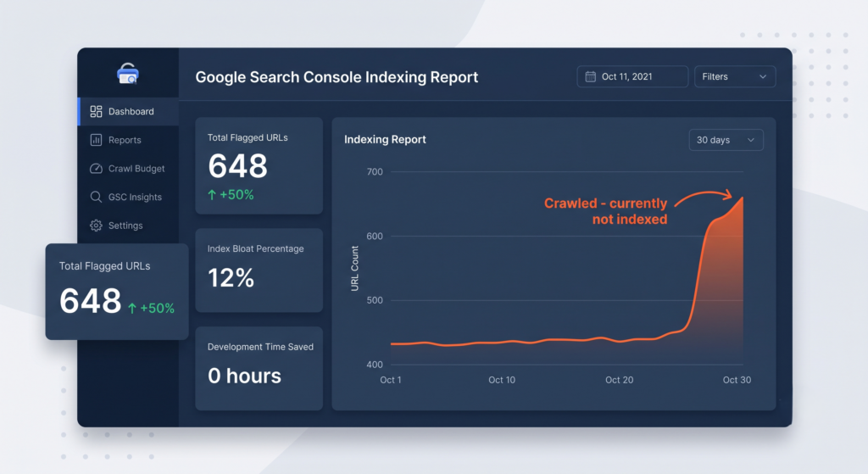This screenshot has width=868, height=474.
Task: Click the 700 y-axis label
Action: coord(375,171)
